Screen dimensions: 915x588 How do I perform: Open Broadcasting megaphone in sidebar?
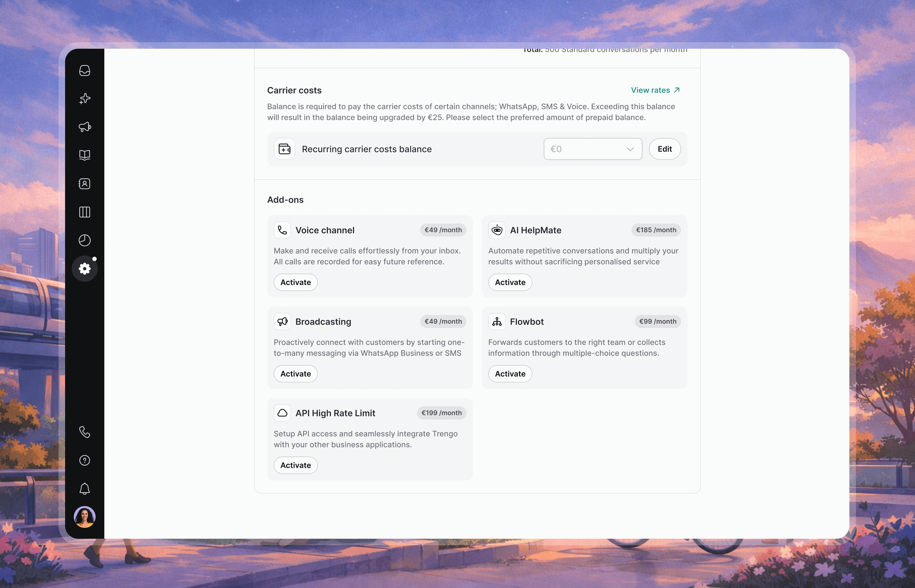(84, 127)
